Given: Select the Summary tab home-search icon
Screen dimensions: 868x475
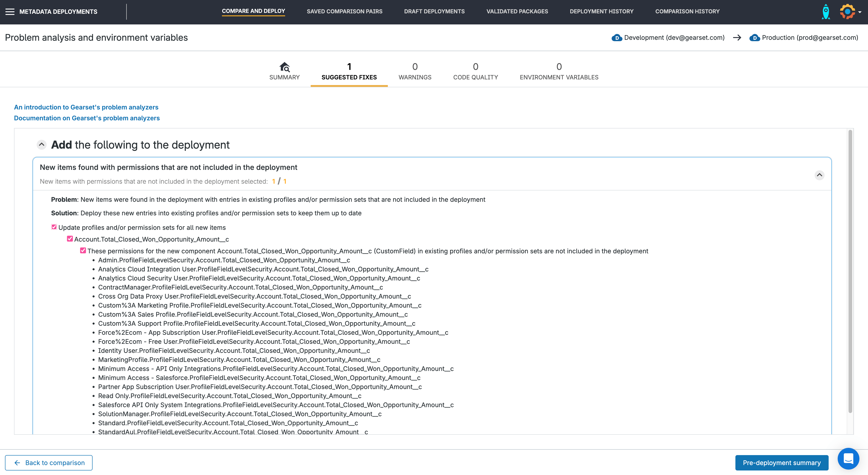Looking at the screenshot, I should click(x=285, y=67).
